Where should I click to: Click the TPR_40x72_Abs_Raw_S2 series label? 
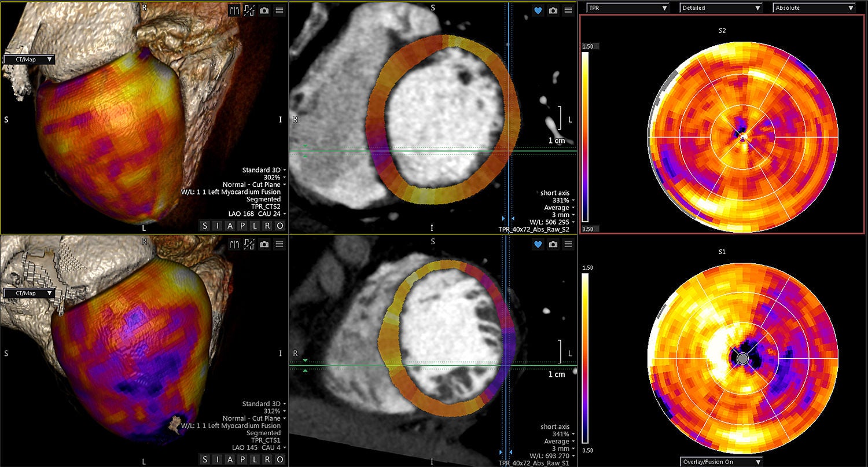[534, 230]
